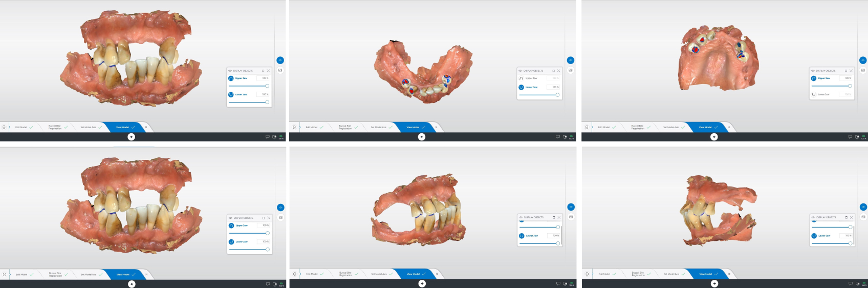The image size is (868, 288).
Task: Click blue eye button in top-middle screenshot
Action: [571, 60]
